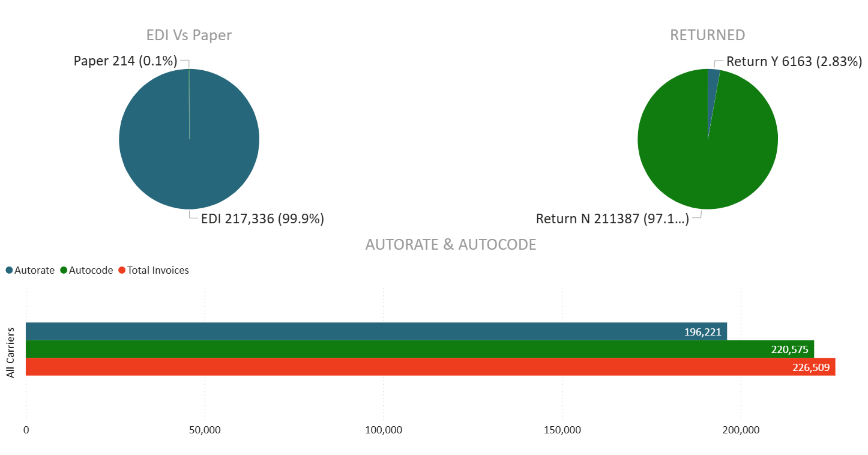Select the Total Invoices legend label text
Image resolution: width=868 pixels, height=455 pixels.
tap(158, 271)
